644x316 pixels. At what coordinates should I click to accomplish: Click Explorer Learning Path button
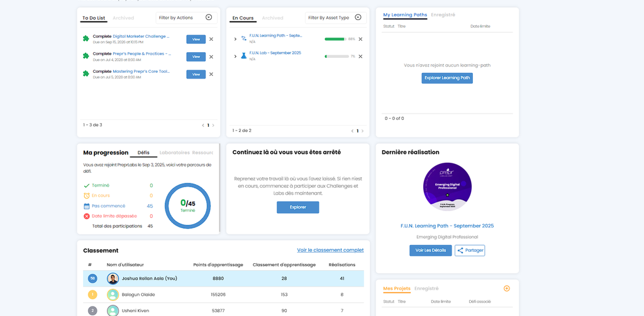pyautogui.click(x=447, y=78)
